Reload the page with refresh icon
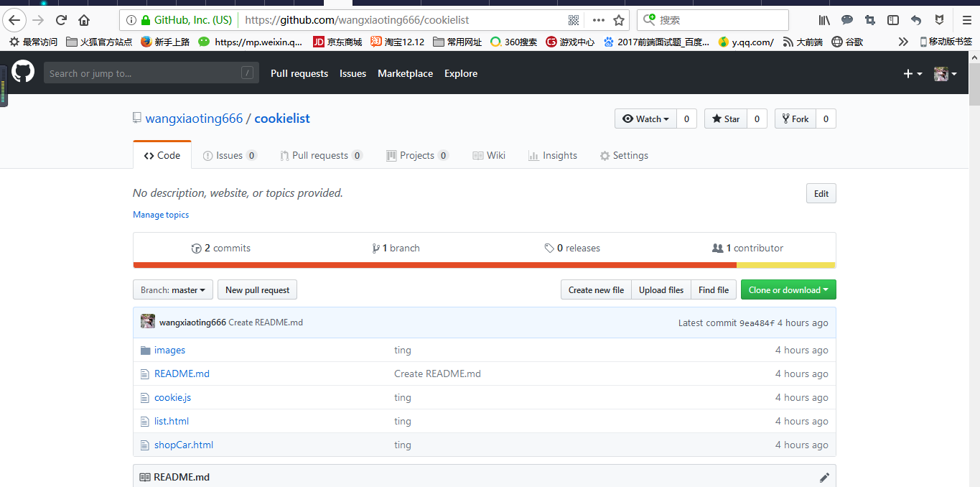 pyautogui.click(x=62, y=20)
